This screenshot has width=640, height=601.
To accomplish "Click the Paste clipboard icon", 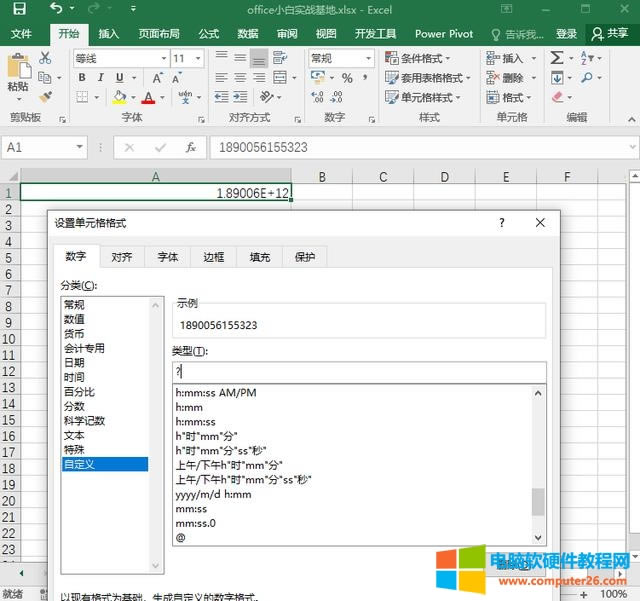I will (18, 68).
